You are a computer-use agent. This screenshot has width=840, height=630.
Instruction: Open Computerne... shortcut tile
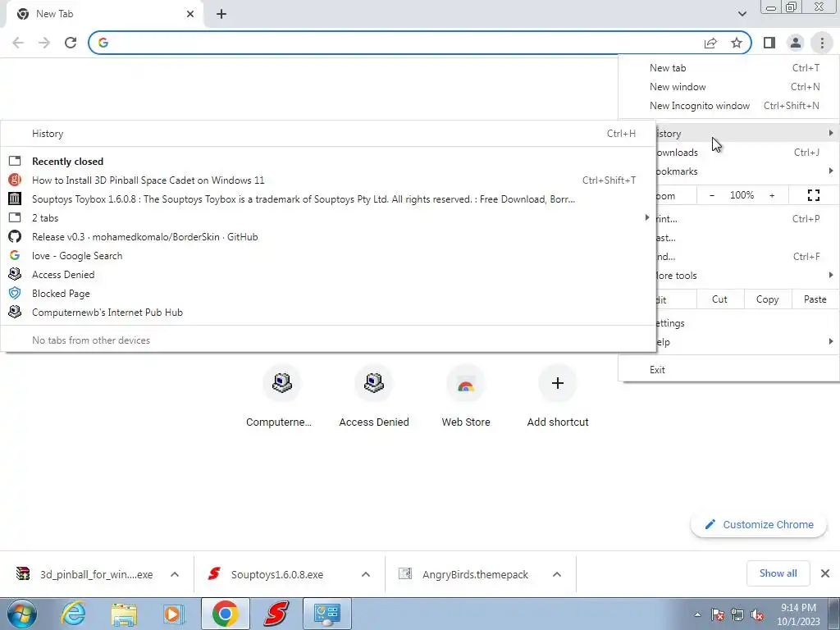point(282,396)
